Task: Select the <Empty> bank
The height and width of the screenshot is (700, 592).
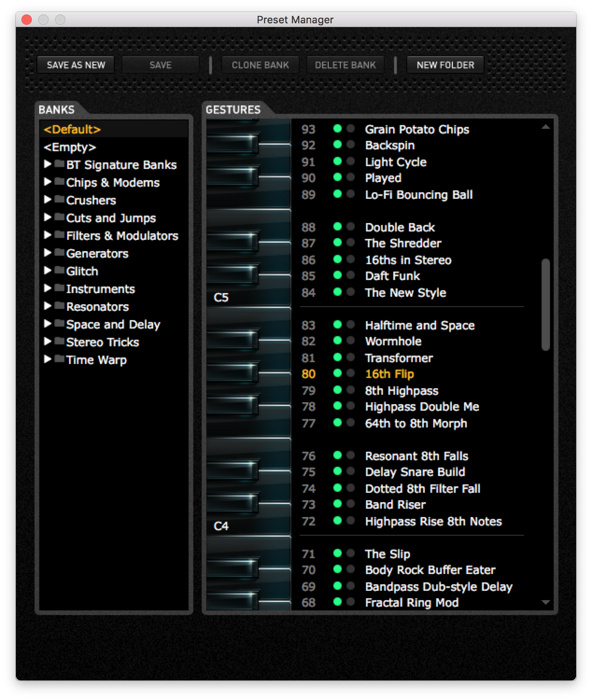Action: pos(114,147)
